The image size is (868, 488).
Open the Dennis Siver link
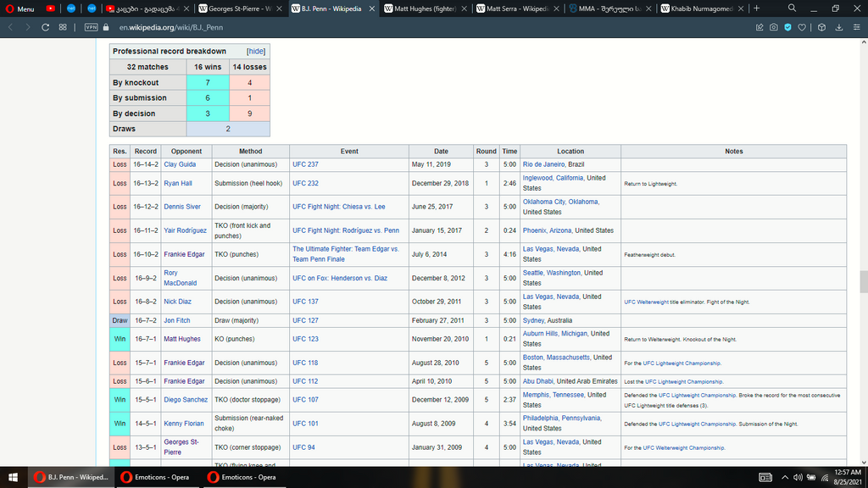coord(182,207)
